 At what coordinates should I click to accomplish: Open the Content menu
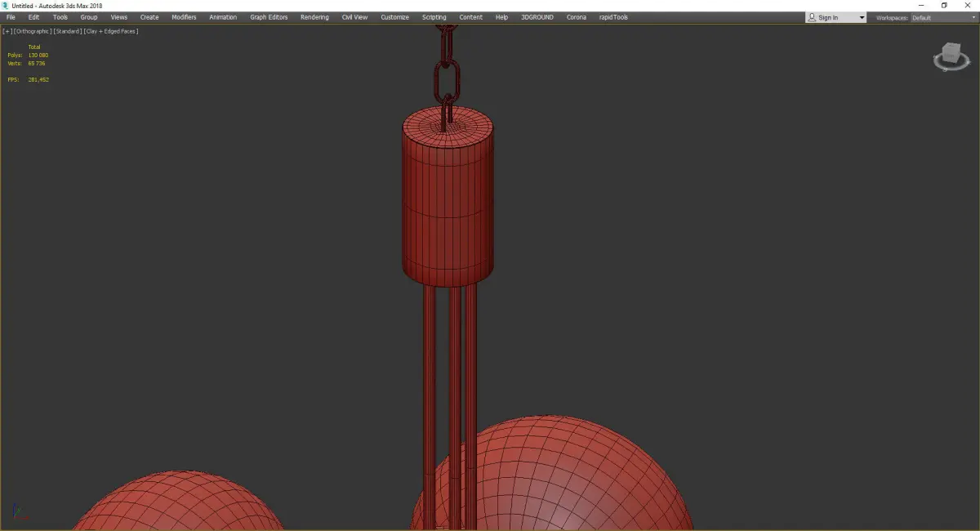coord(471,17)
